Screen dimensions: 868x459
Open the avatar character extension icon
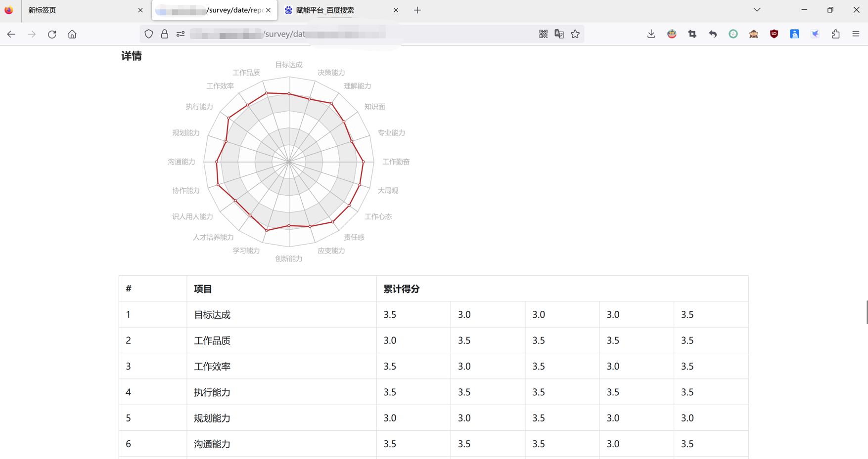[x=754, y=34]
